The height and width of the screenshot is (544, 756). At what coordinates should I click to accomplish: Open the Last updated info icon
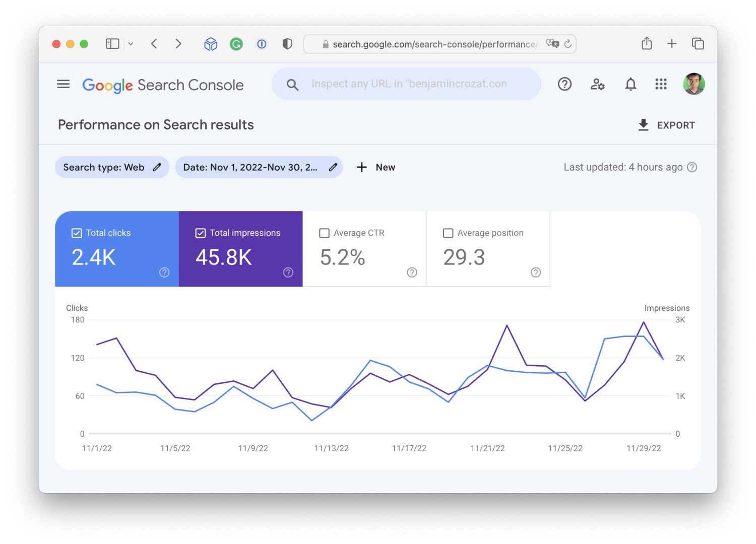click(692, 167)
